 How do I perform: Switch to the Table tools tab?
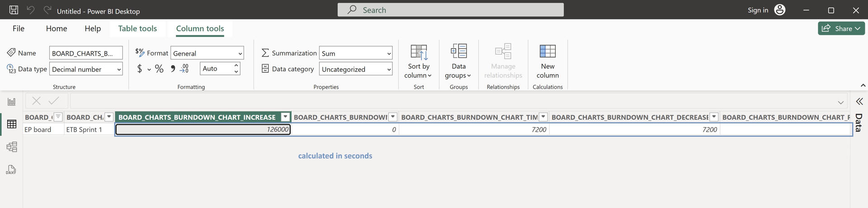tap(137, 28)
